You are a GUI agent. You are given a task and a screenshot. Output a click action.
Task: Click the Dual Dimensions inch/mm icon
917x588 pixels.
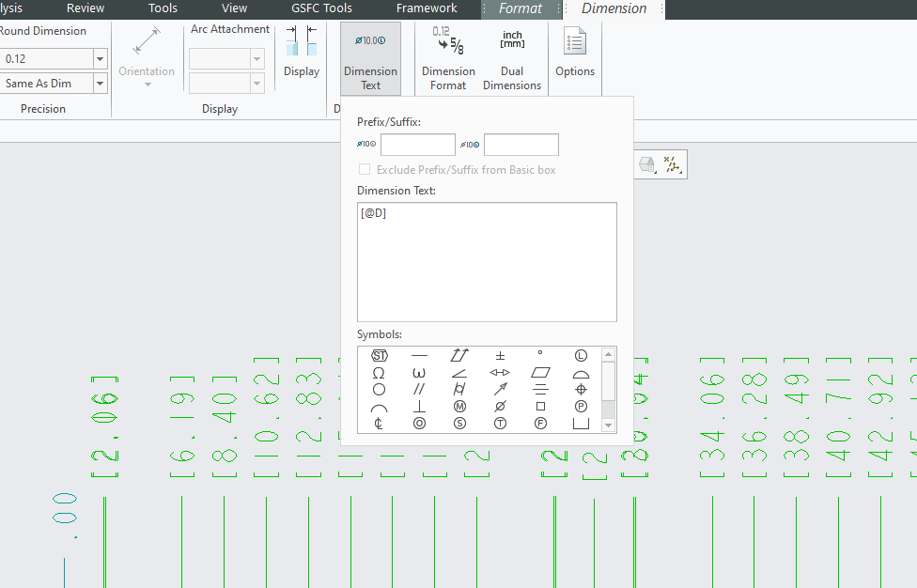pos(511,42)
